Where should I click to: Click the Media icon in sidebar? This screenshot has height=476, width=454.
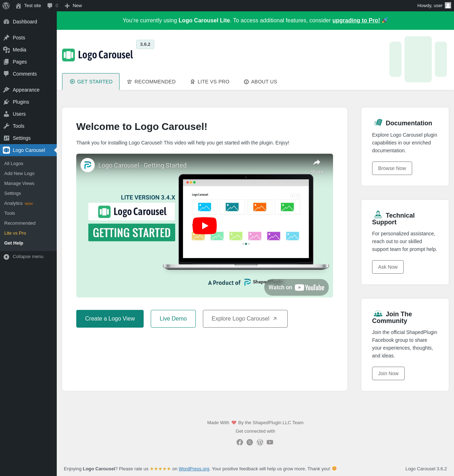pos(6,50)
